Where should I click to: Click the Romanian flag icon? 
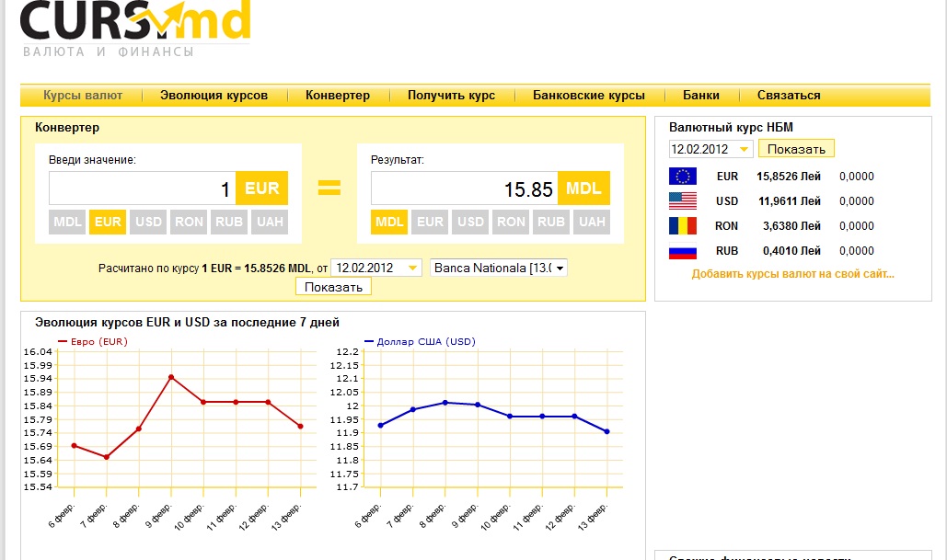point(683,225)
